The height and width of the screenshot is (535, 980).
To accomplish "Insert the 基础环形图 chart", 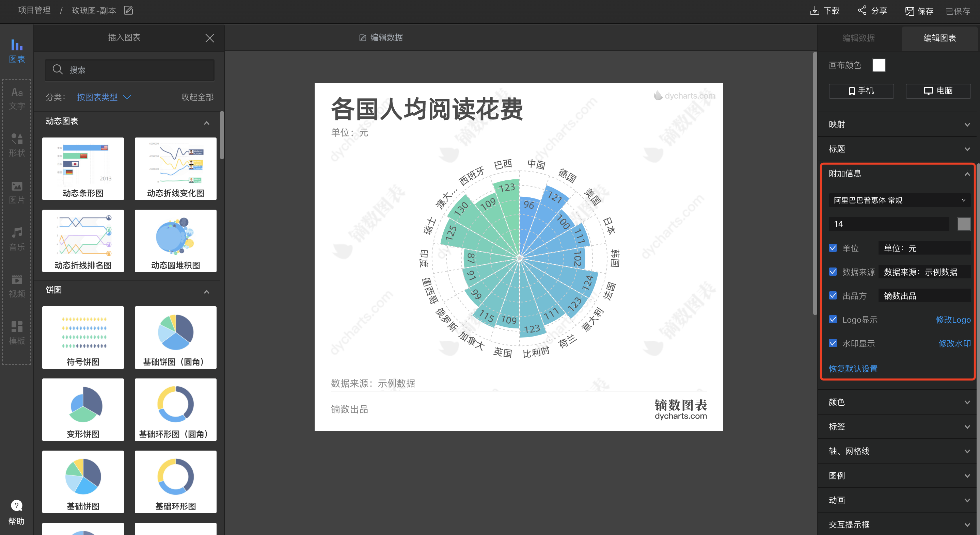I will point(175,482).
